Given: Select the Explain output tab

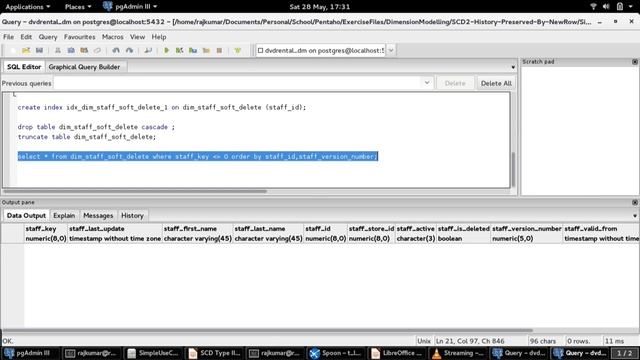Looking at the screenshot, I should coord(64,216).
